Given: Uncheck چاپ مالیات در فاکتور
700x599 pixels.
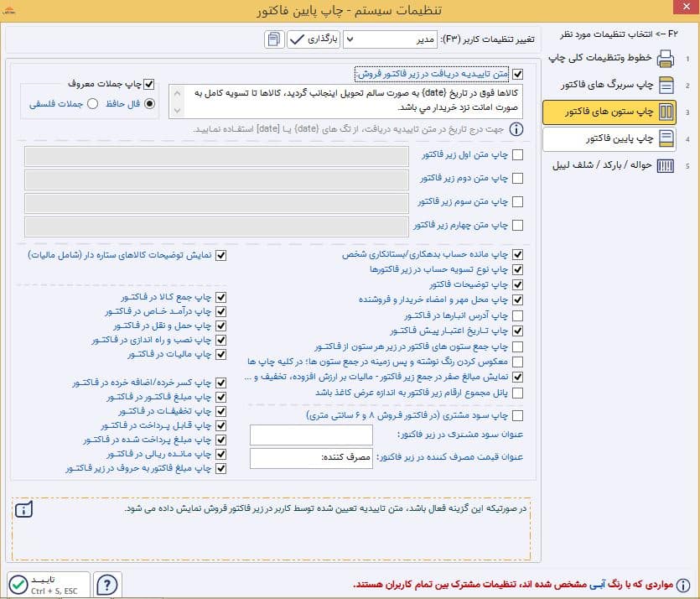Looking at the screenshot, I should (220, 355).
